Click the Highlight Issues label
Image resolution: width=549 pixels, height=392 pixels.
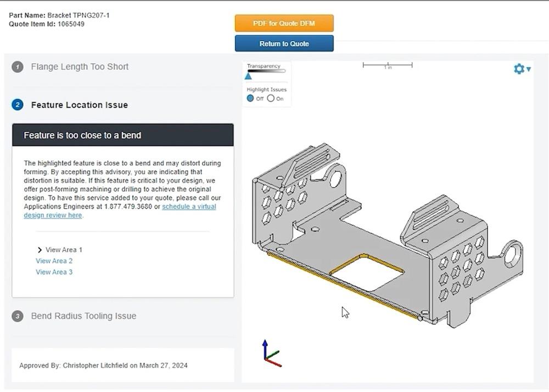tap(266, 89)
